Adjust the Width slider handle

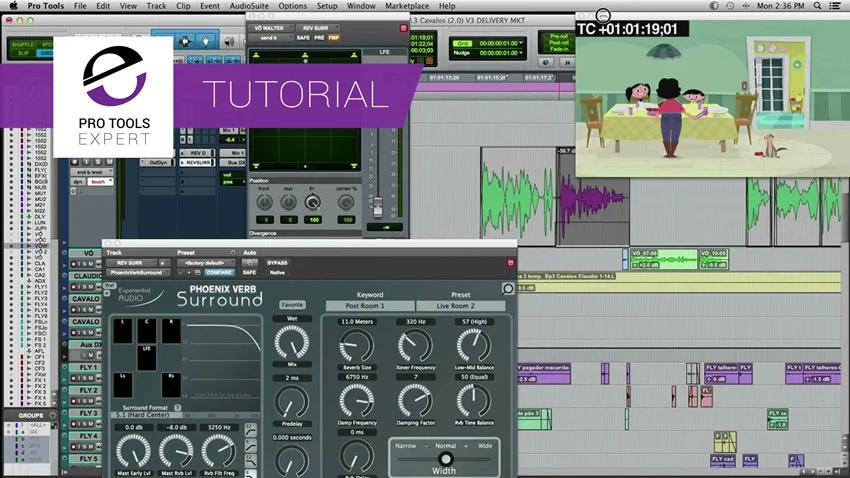pyautogui.click(x=445, y=458)
